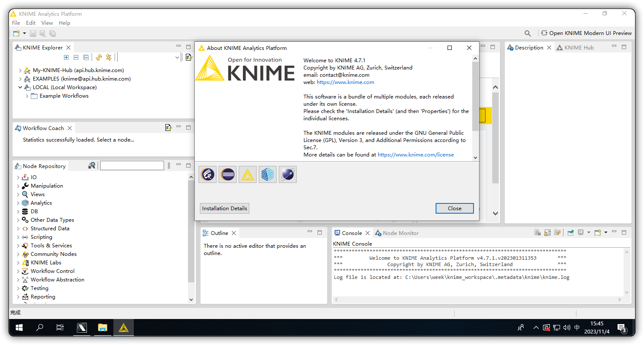This screenshot has width=644, height=345.
Task: Open Windows Start menu
Action: point(19,328)
